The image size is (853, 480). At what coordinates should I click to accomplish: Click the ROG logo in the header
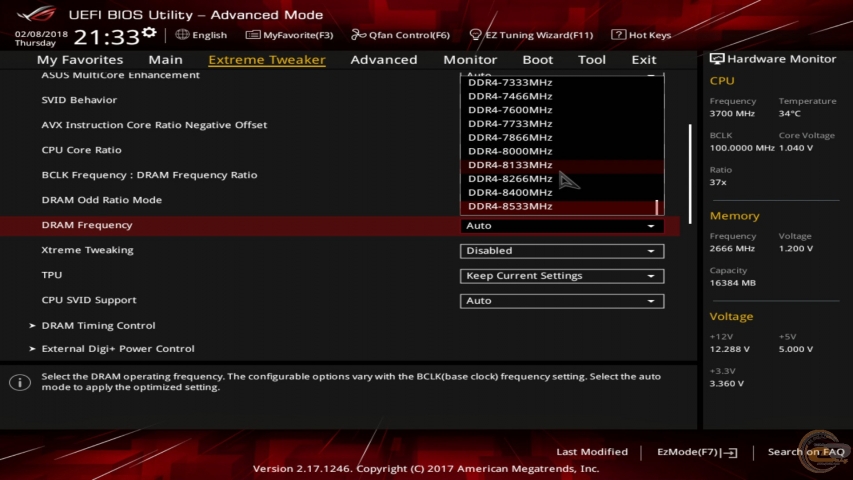click(35, 13)
